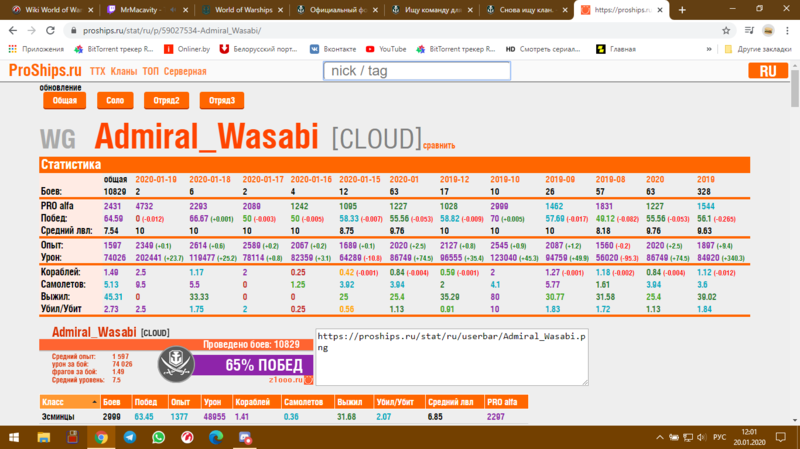Open Telegram from the taskbar

pos(130,437)
